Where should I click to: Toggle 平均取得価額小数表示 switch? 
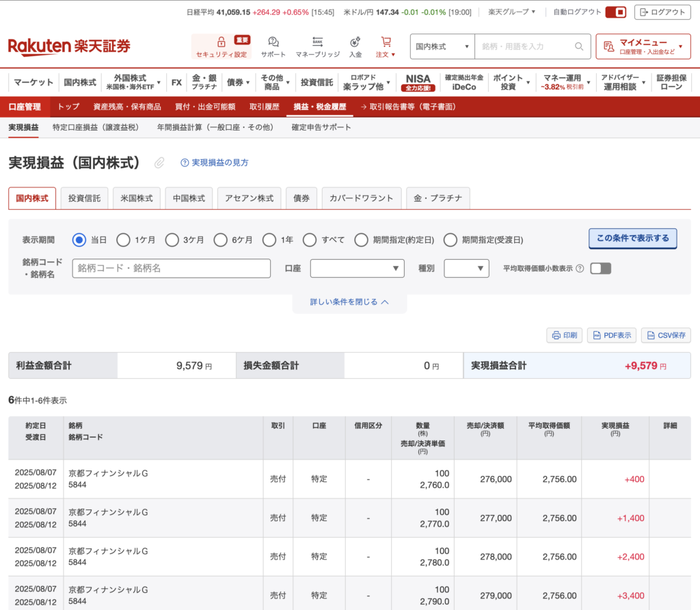tap(600, 268)
